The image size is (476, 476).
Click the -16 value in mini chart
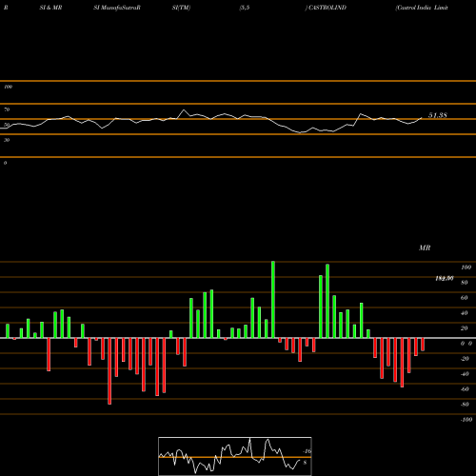[307, 451]
